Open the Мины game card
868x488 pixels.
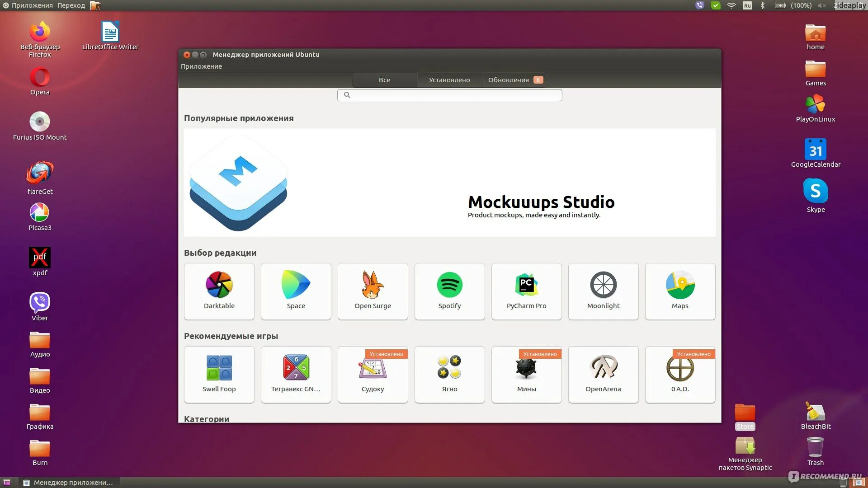526,375
